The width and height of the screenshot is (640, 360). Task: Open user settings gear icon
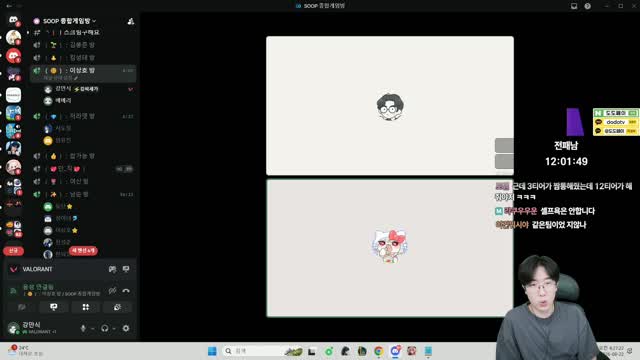[x=126, y=328]
